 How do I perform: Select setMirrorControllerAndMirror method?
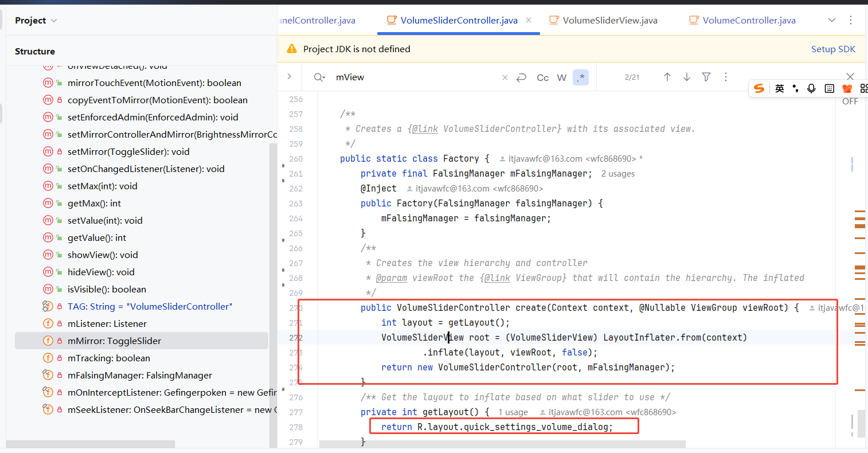point(172,135)
